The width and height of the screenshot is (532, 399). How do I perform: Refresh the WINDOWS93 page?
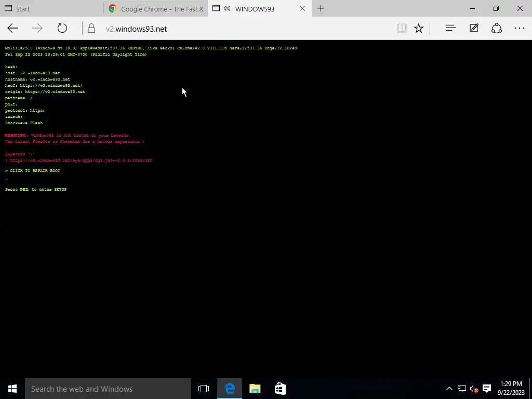click(62, 29)
